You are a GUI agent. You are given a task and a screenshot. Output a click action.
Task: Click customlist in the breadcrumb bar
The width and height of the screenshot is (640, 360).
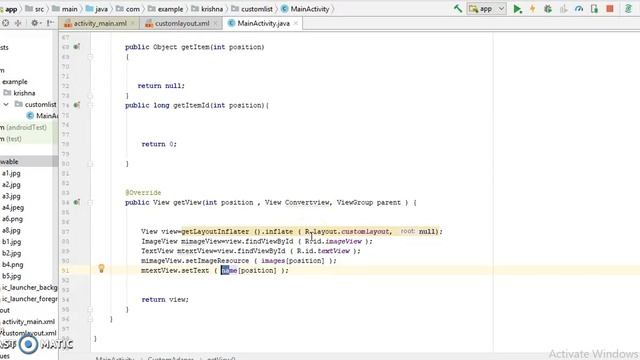pos(252,9)
